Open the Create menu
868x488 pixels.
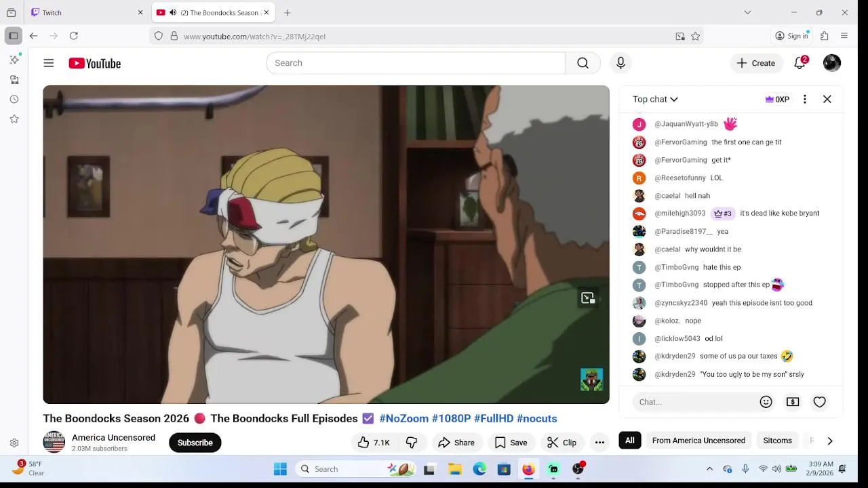tap(756, 63)
